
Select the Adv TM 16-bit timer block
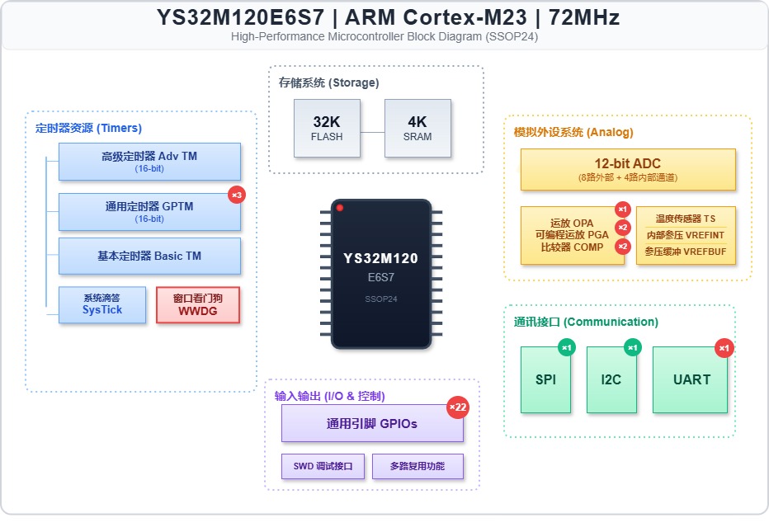(149, 162)
